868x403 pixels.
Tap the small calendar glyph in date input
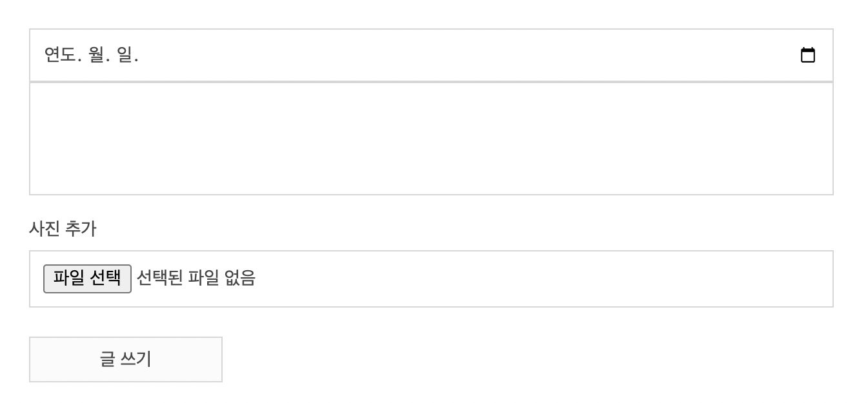click(807, 55)
